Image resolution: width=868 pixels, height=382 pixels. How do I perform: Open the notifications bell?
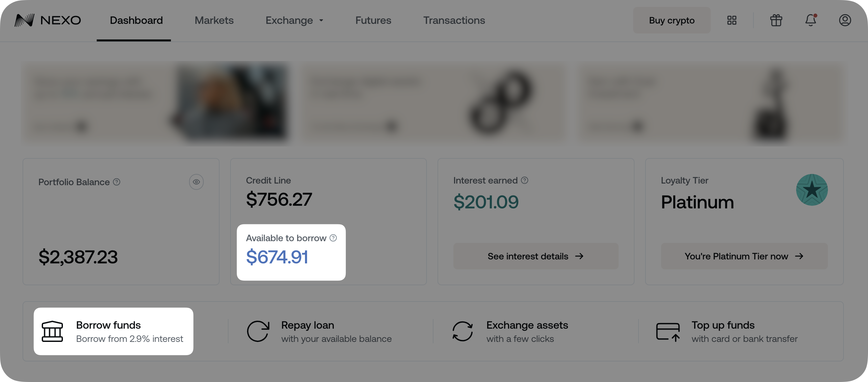810,21
